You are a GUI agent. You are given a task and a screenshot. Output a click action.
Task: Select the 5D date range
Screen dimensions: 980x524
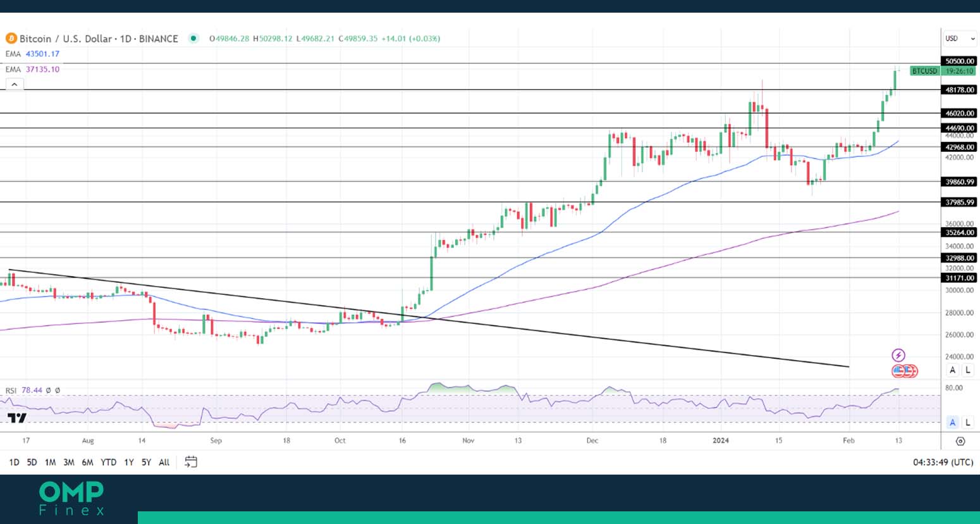click(x=32, y=463)
